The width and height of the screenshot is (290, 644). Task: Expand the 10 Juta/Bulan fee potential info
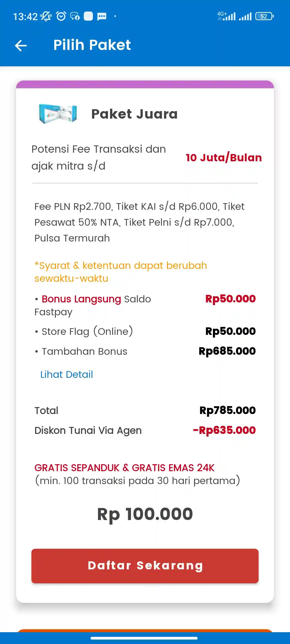pyautogui.click(x=224, y=158)
